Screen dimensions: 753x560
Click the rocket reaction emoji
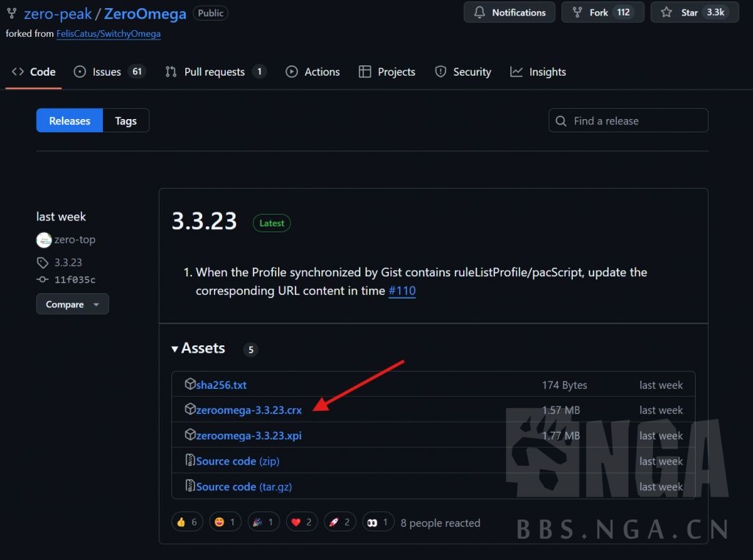(333, 523)
